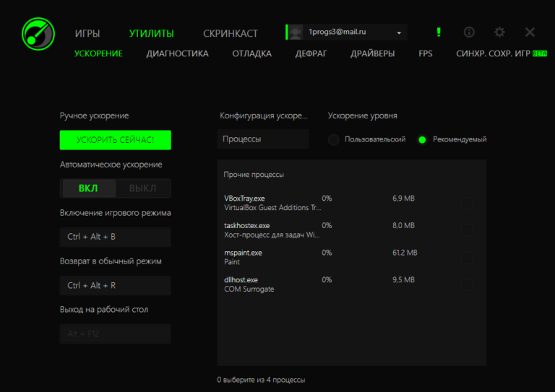Switch to the ДЕФРАГ sub-tab
Viewport: 555px width, 392px height.
point(311,53)
